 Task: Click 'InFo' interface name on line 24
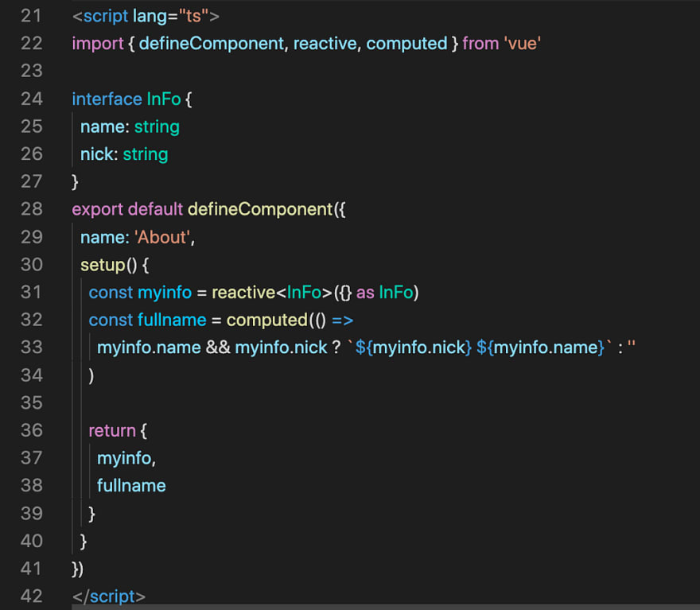pos(164,99)
